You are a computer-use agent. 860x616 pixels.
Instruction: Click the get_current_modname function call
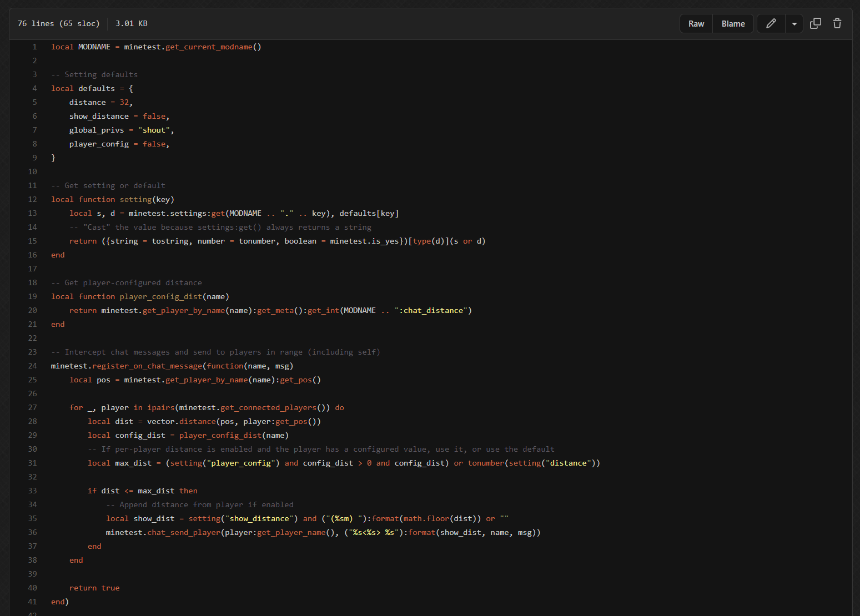(x=209, y=47)
